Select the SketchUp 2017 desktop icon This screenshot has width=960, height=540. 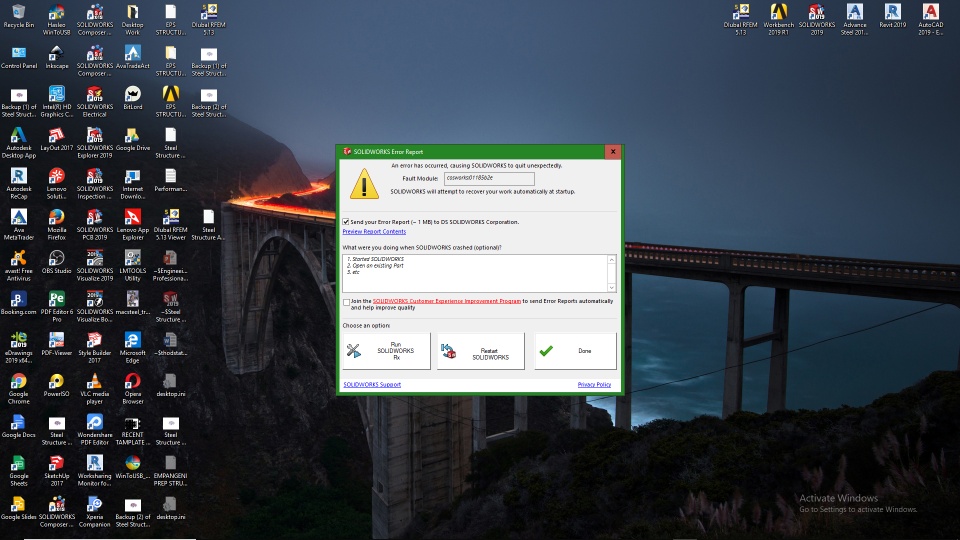[56, 471]
